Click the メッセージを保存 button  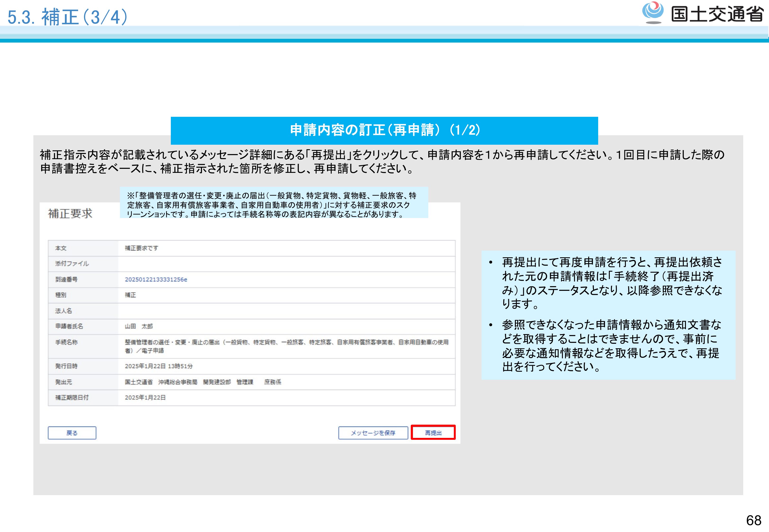click(373, 433)
